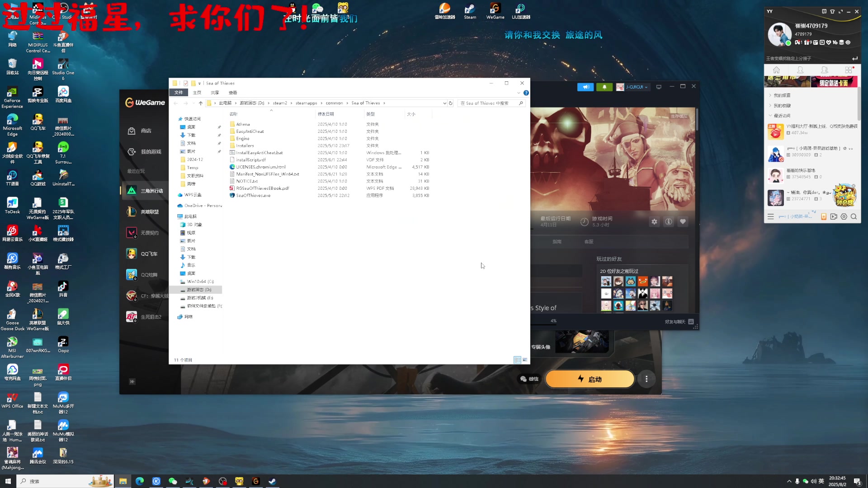
Task: Click YY skin shirt icon in title bar
Action: coord(832,12)
